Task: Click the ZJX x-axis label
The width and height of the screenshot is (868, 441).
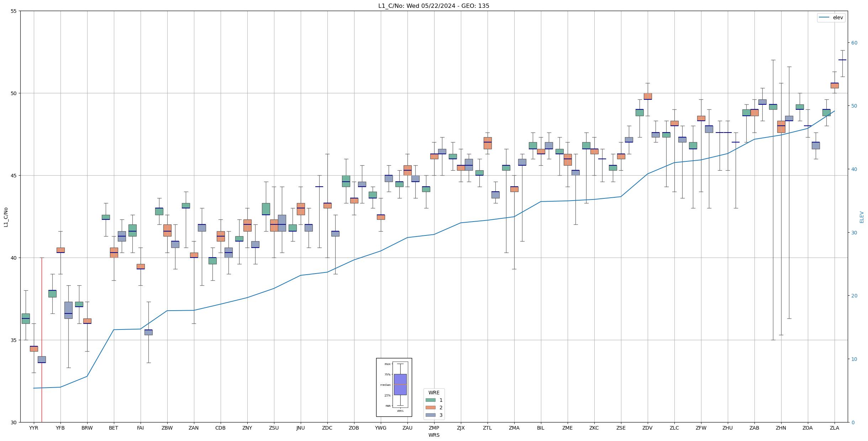Action: [461, 428]
